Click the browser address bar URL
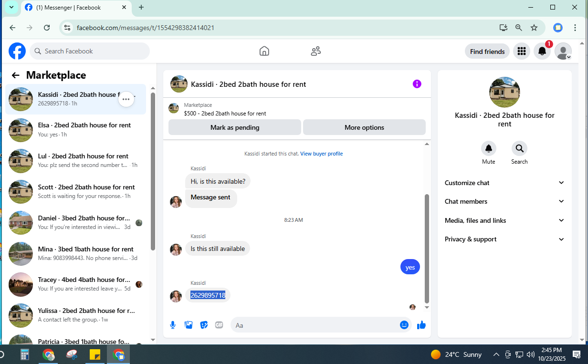Image resolution: width=588 pixels, height=364 pixels. click(x=145, y=28)
